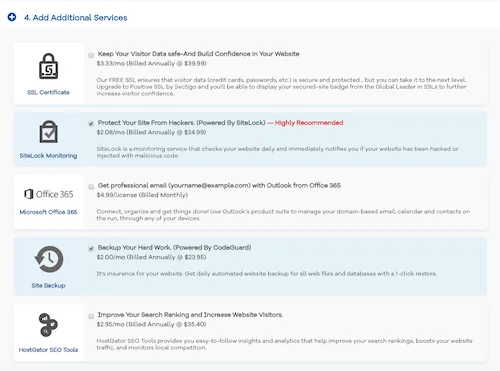The height and width of the screenshot is (371, 500).
Task: Click the 'SiteLock is a monitoring service' description
Action: pos(277,152)
